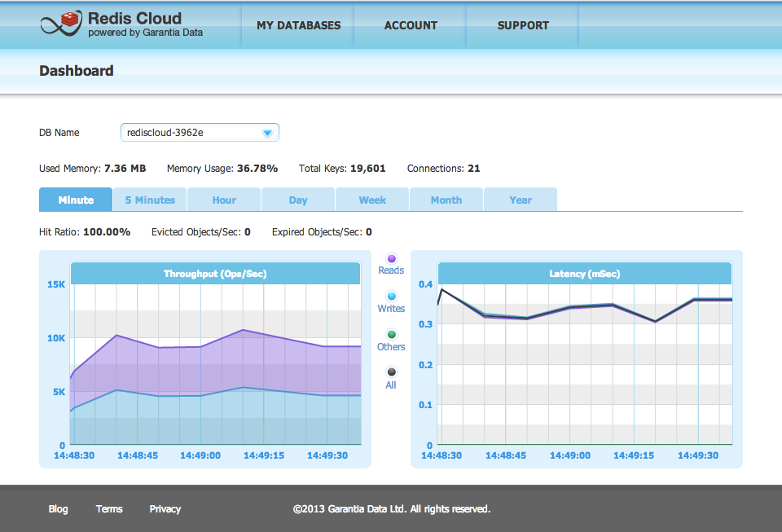782x532 pixels.
Task: Open the Support menu
Action: coord(523,25)
